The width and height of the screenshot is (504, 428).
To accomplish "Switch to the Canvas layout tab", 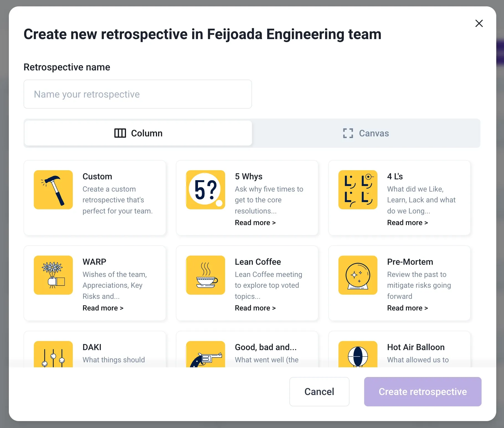I will pos(366,133).
